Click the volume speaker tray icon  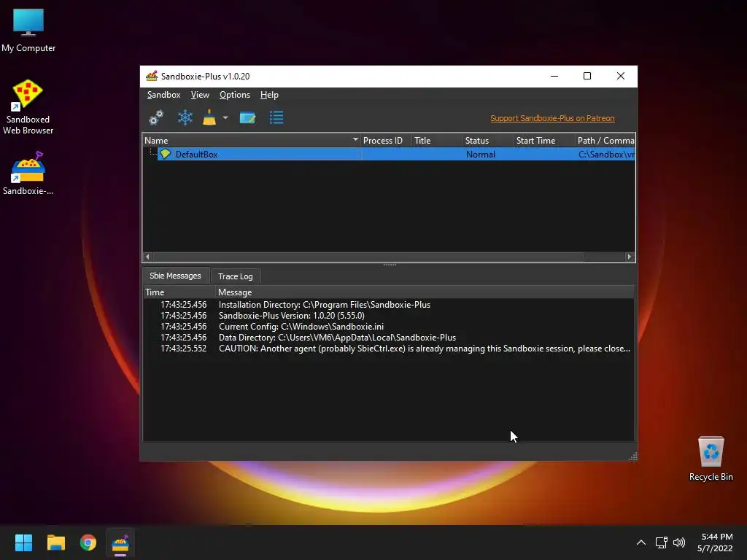click(x=679, y=542)
